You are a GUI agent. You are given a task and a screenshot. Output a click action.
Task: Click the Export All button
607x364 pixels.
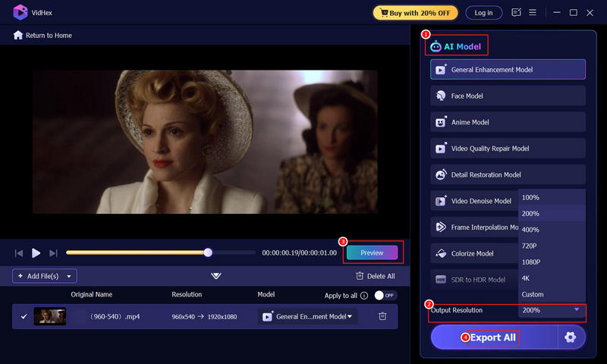tap(493, 337)
